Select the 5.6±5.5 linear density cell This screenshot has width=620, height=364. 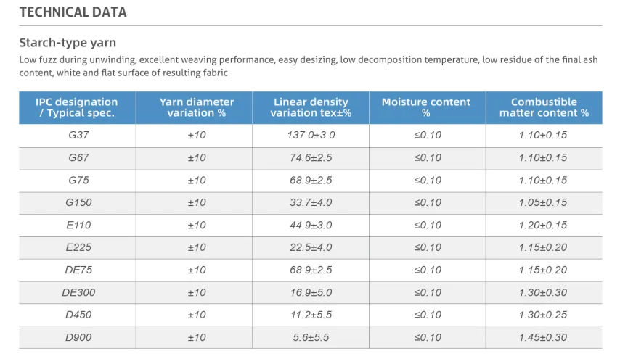311,337
